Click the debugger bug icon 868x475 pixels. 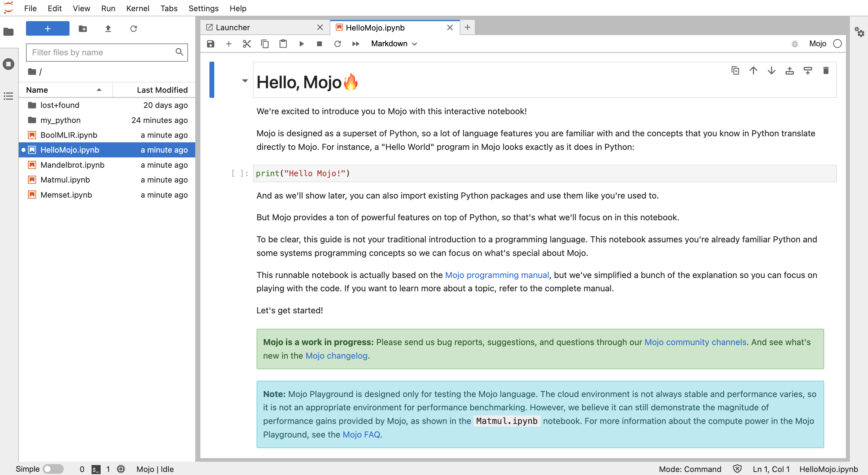coord(795,44)
